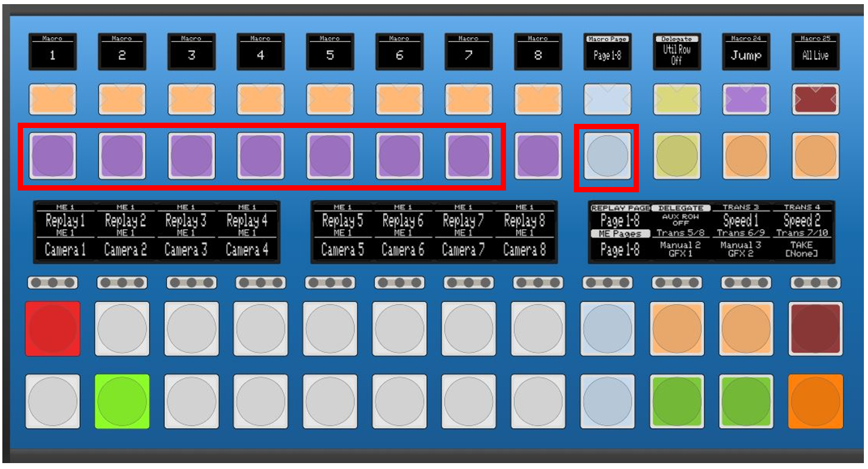The image size is (868, 469).
Task: Click the bright orange TAKE button
Action: pyautogui.click(x=815, y=401)
